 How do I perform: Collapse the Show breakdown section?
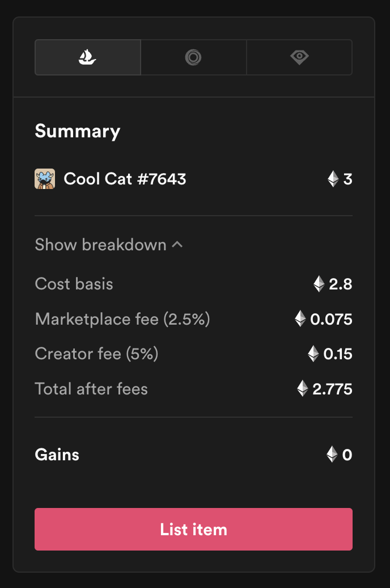tap(109, 245)
